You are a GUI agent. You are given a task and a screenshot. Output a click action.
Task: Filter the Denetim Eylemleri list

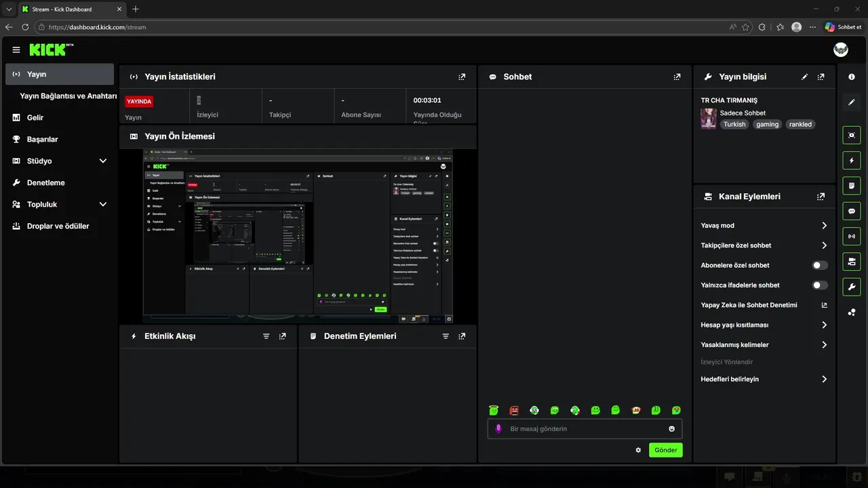[446, 336]
